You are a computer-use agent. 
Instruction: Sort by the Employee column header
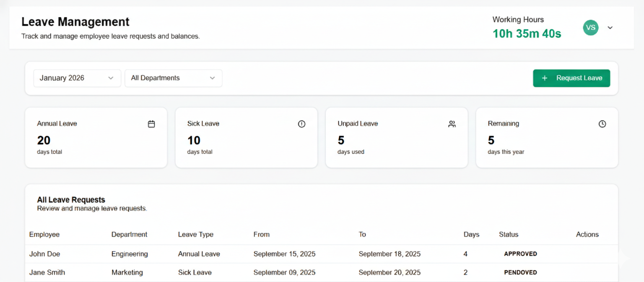point(44,234)
